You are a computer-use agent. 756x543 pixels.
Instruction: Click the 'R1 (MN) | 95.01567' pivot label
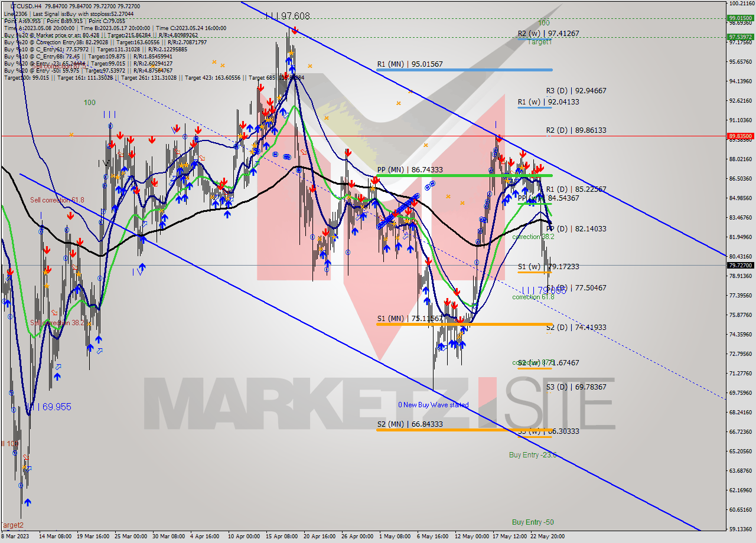(x=410, y=64)
